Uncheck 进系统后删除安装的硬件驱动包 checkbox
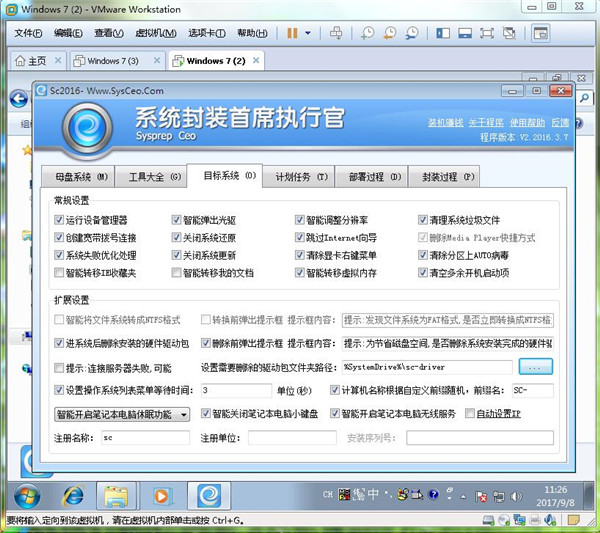 click(x=59, y=343)
